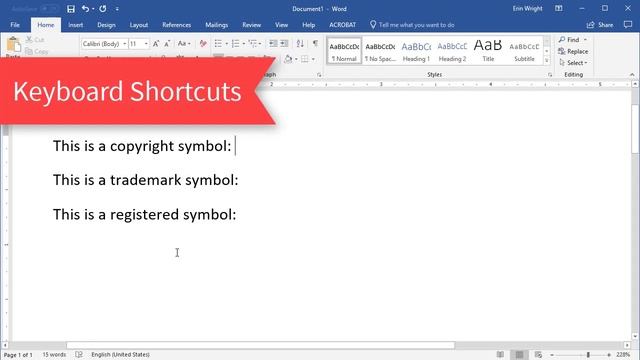Switch to Read Mode view
Image resolution: width=640 pixels, height=360 pixels.
pos(500,355)
